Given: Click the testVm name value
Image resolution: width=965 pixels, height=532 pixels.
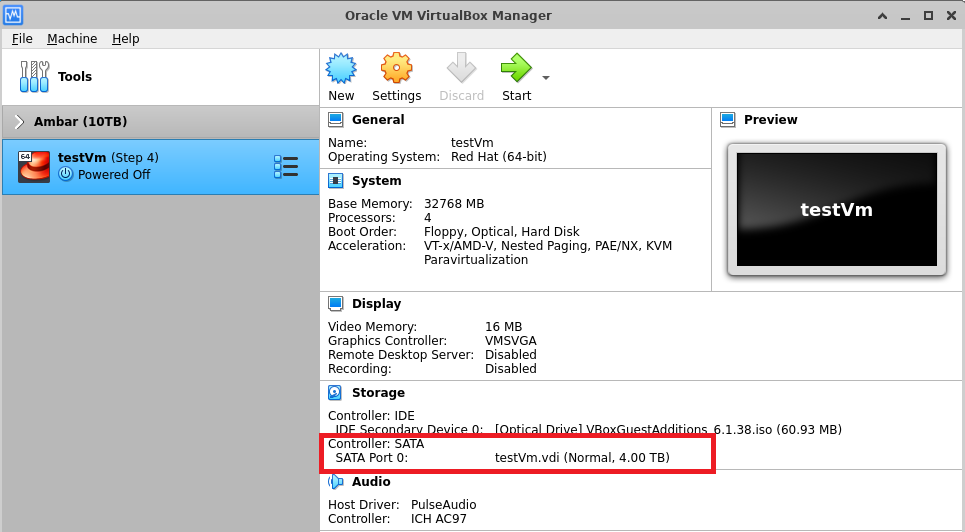Looking at the screenshot, I should pos(472,143).
